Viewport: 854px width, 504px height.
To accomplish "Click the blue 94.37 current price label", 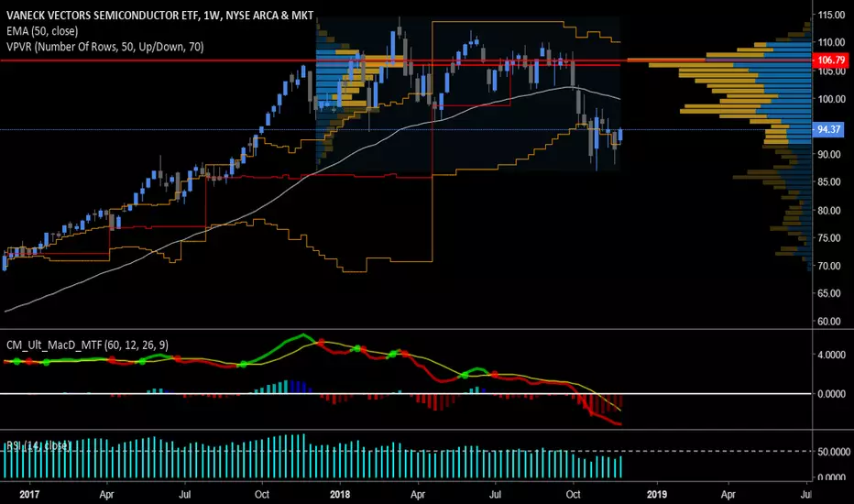I will [x=828, y=129].
